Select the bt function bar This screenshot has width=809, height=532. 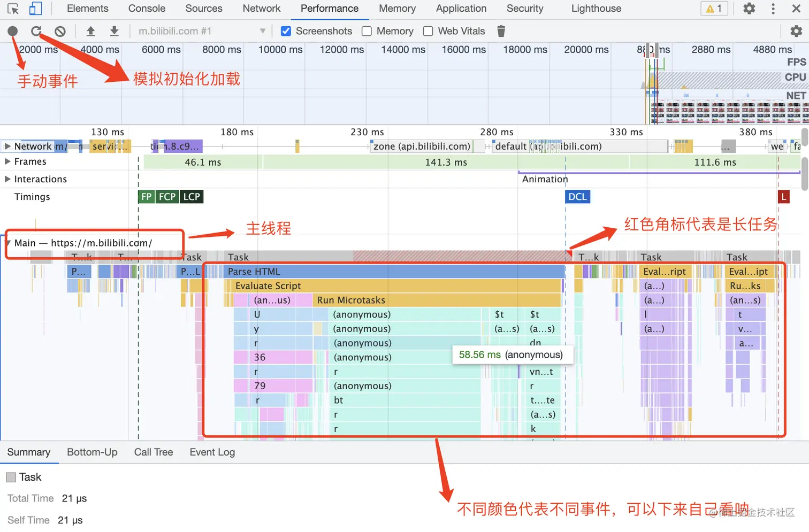tap(405, 400)
